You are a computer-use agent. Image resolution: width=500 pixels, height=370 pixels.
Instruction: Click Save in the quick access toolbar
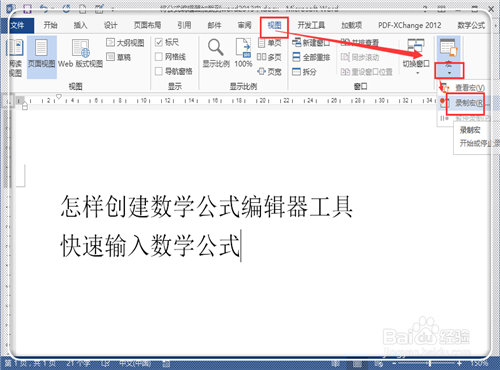(27, 8)
